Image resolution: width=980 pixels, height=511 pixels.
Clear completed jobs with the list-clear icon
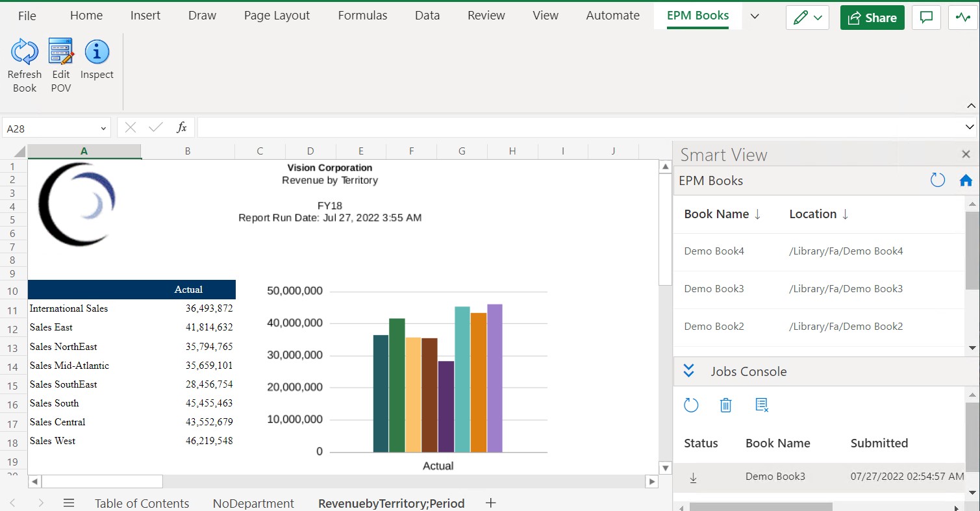[x=761, y=405]
